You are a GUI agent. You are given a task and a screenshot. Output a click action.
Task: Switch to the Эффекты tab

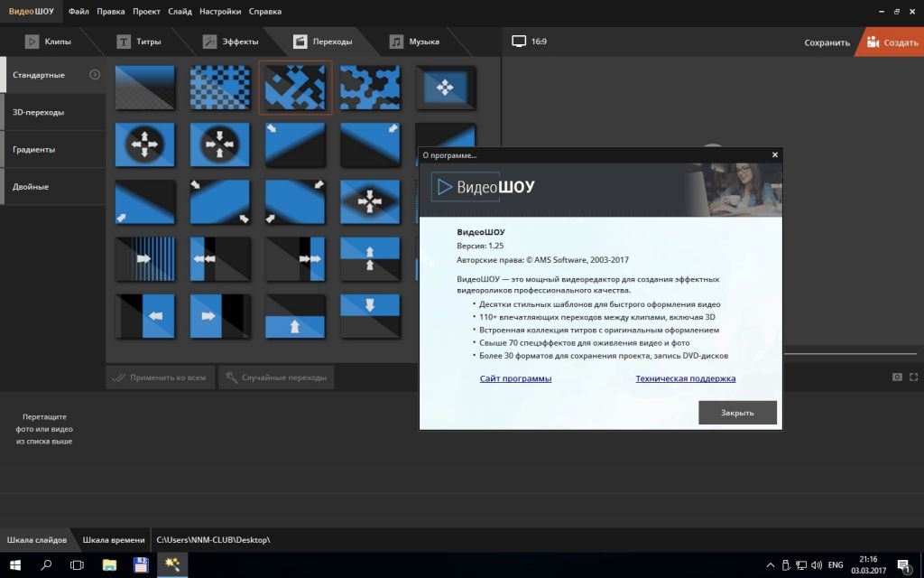(230, 42)
